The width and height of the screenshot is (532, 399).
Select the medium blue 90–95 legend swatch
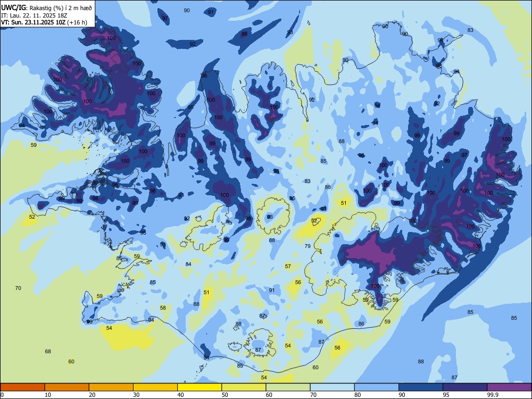(421, 387)
